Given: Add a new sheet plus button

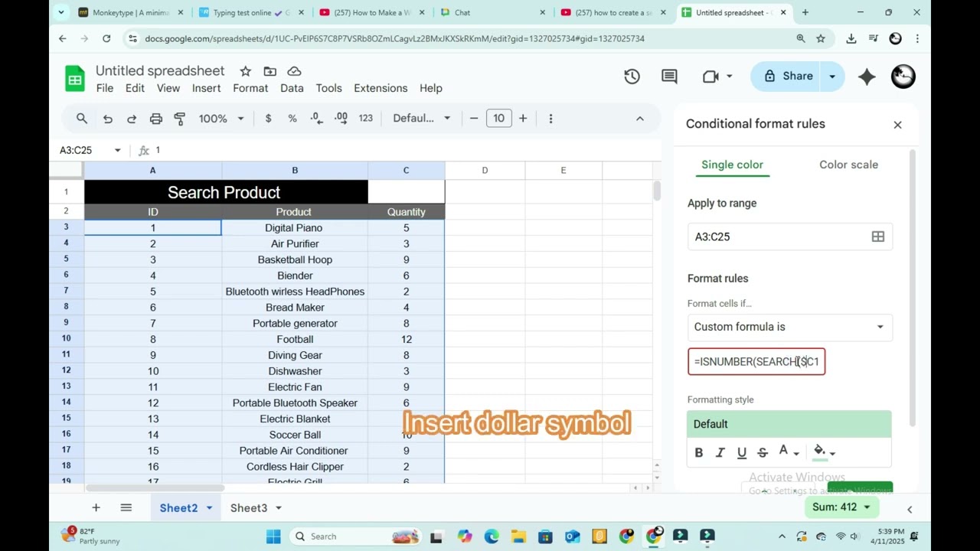Looking at the screenshot, I should [96, 507].
